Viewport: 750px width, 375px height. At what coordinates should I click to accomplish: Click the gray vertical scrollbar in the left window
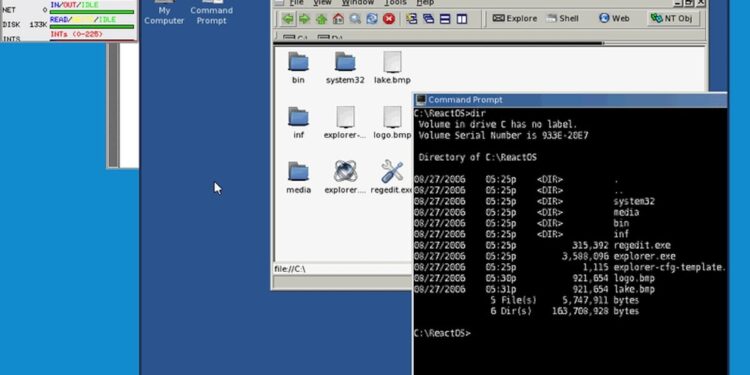point(113,104)
